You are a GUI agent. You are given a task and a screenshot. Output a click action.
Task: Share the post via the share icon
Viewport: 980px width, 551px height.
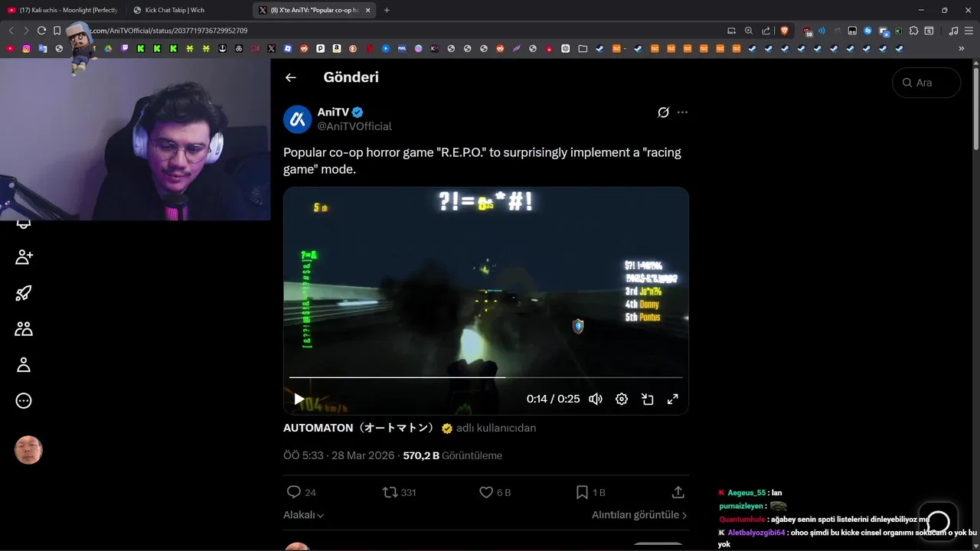pyautogui.click(x=678, y=492)
